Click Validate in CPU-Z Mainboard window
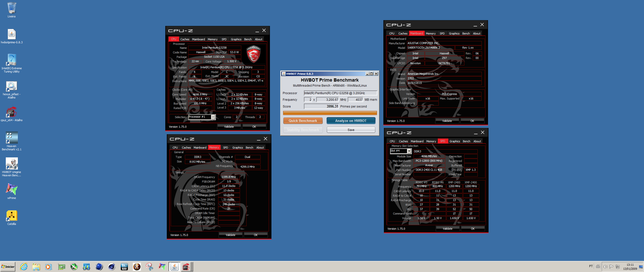This screenshot has width=644, height=272. 447,121
